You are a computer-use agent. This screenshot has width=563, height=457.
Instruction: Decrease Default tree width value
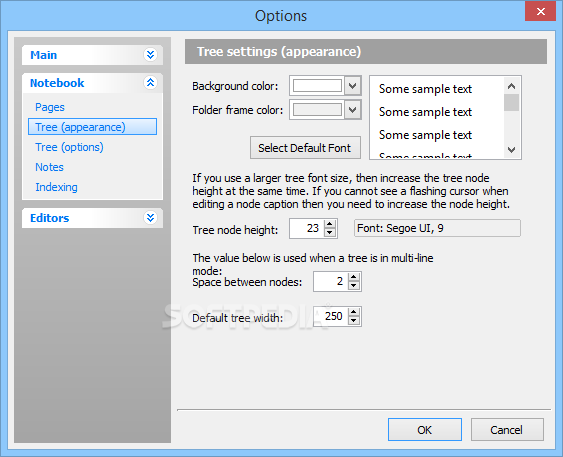coord(354,321)
